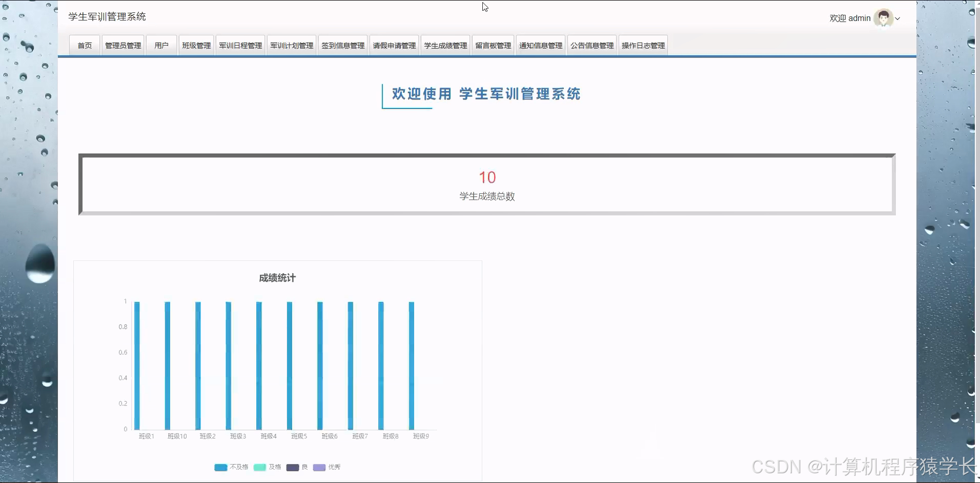The width and height of the screenshot is (980, 483).
Task: Open the 管理员管理 section
Action: (x=122, y=45)
